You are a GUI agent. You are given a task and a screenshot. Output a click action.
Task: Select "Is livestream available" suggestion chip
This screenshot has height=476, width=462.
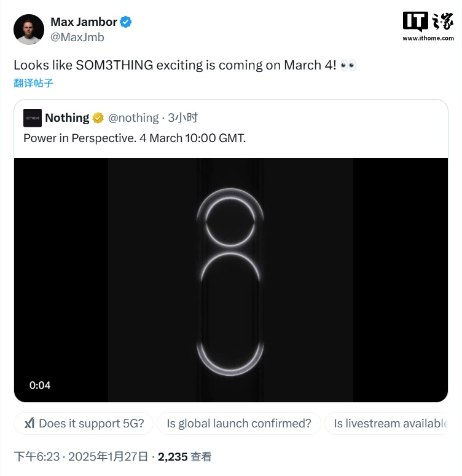[x=390, y=423]
